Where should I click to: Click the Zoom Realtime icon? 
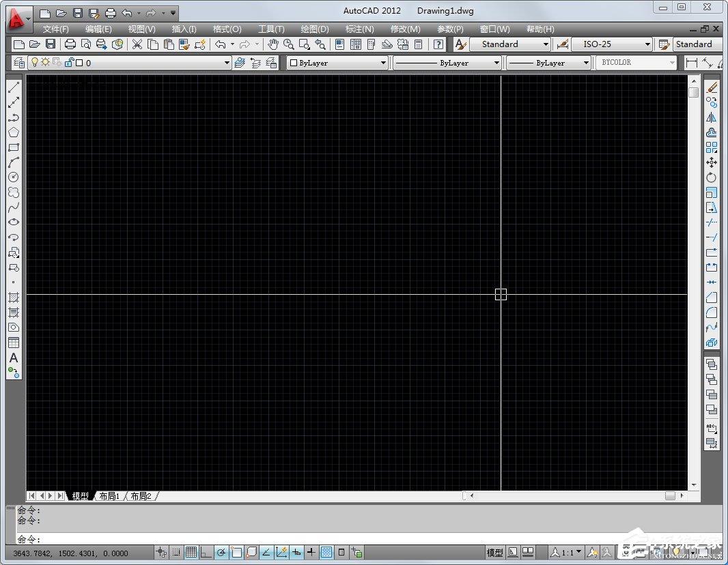pyautogui.click(x=288, y=44)
